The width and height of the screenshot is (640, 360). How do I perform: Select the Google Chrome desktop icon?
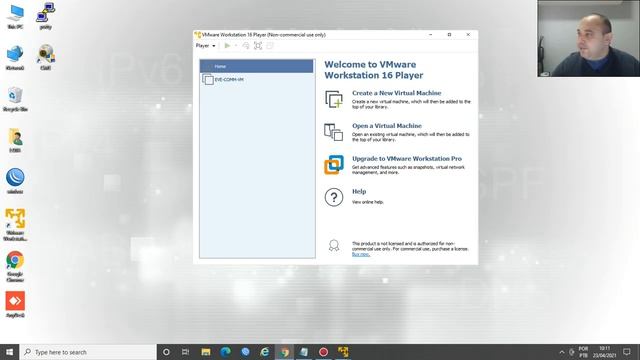click(x=15, y=267)
